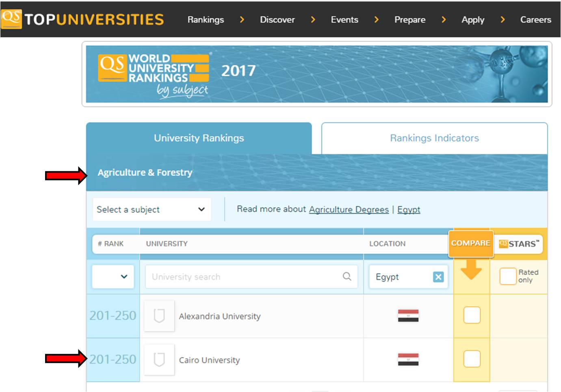This screenshot has width=561, height=392.
Task: Sort by # RANK column header
Action: coord(110,244)
